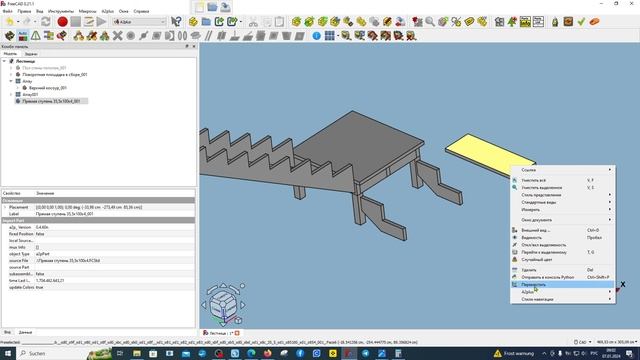The height and width of the screenshot is (360, 640).
Task: Open Telegram from the taskbar
Action: [365, 353]
